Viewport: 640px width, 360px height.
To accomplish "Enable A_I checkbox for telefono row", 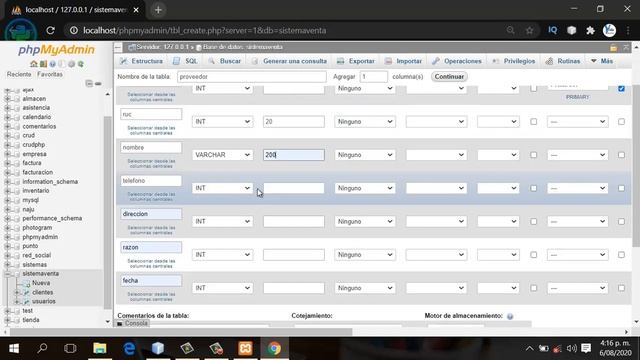I will coord(621,188).
